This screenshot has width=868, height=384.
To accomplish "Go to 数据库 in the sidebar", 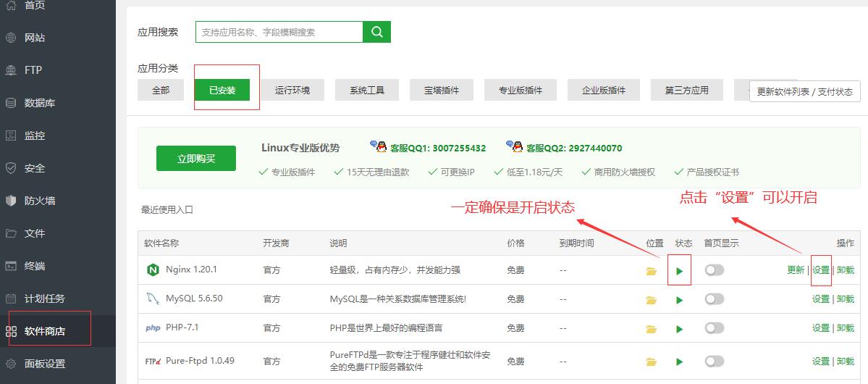I will pyautogui.click(x=40, y=103).
